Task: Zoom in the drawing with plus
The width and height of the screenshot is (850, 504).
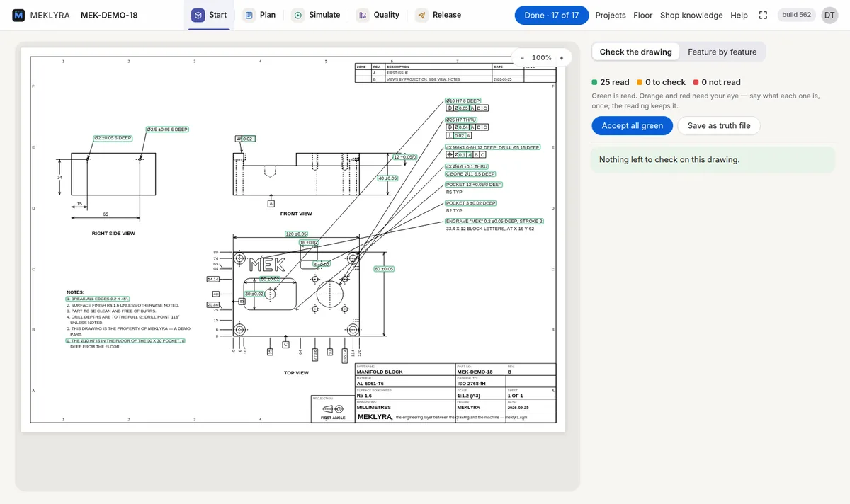Action: [x=562, y=58]
